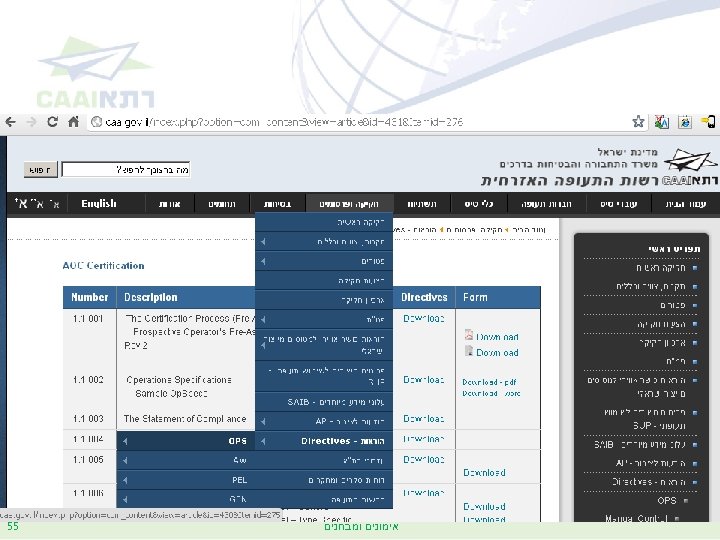Screen dimensions: 720x540
Task: Click the PDF Download link in row 1.1 001
Action: (497, 337)
